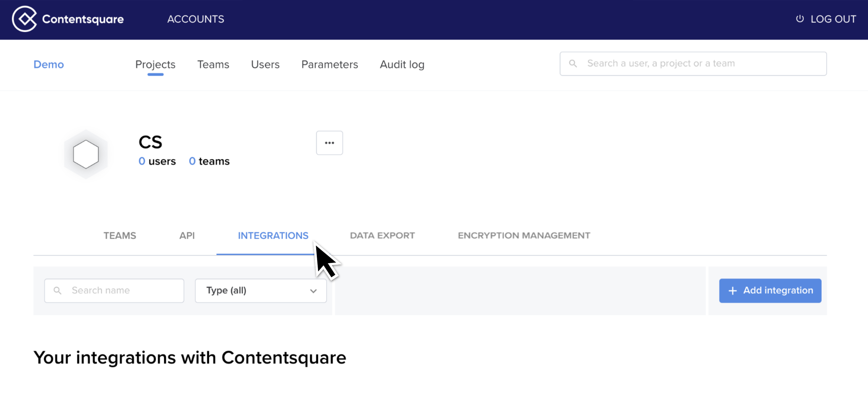View the Audit log tab
The width and height of the screenshot is (868, 393).
402,64
